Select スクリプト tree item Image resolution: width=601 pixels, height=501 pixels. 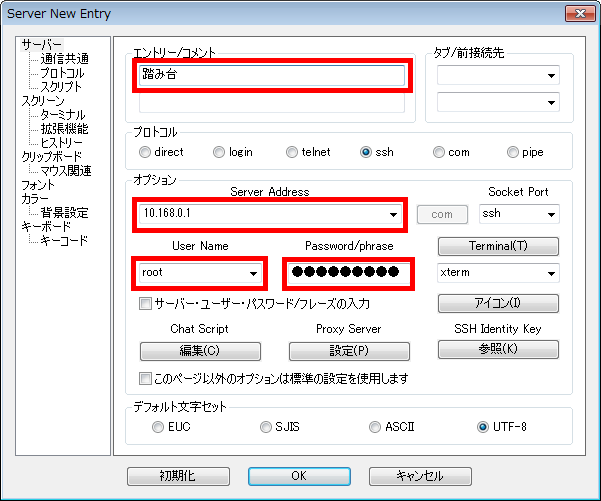(x=61, y=87)
